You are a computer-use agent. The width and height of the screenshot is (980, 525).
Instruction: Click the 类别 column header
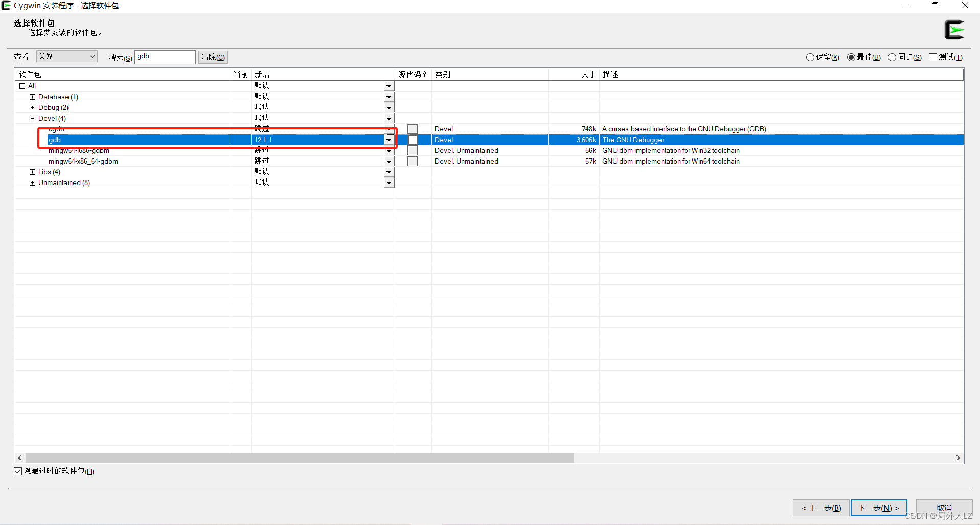coord(490,74)
